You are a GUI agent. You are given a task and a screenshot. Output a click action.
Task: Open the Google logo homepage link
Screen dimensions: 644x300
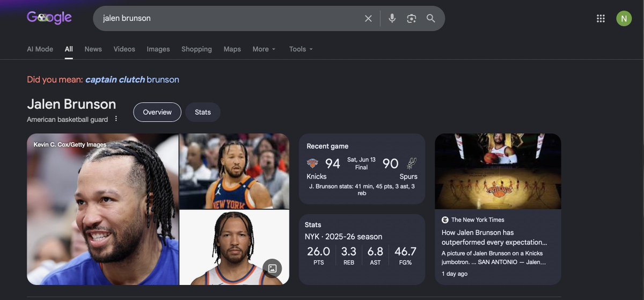[49, 18]
